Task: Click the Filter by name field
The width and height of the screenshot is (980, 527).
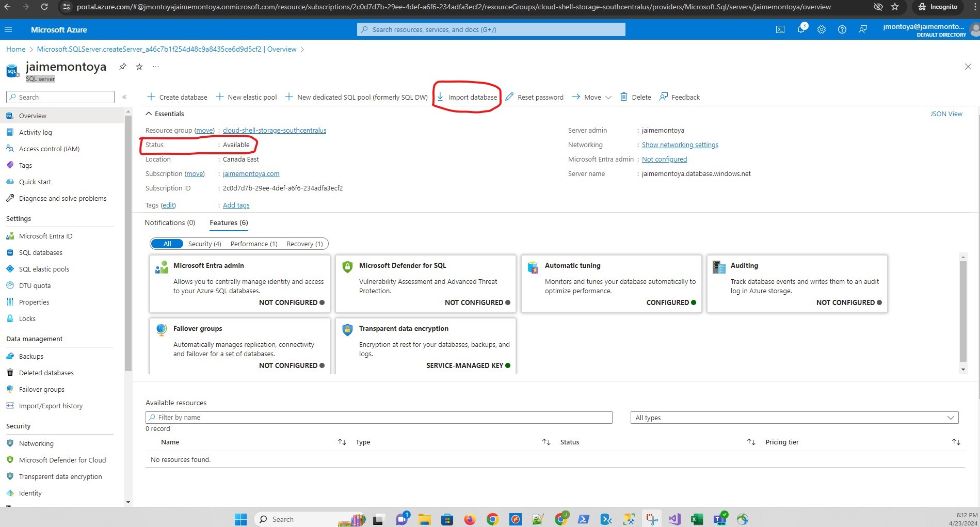Action: click(x=379, y=417)
